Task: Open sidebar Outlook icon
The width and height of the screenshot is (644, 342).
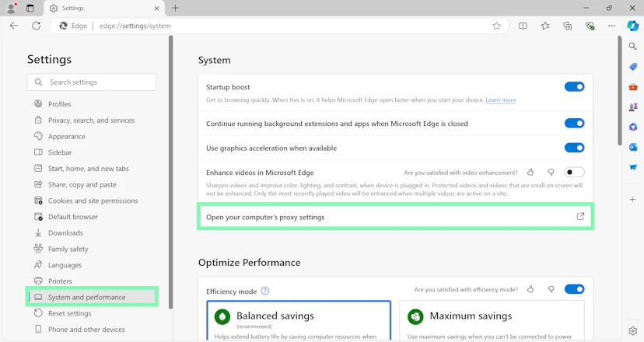Action: 633,147
